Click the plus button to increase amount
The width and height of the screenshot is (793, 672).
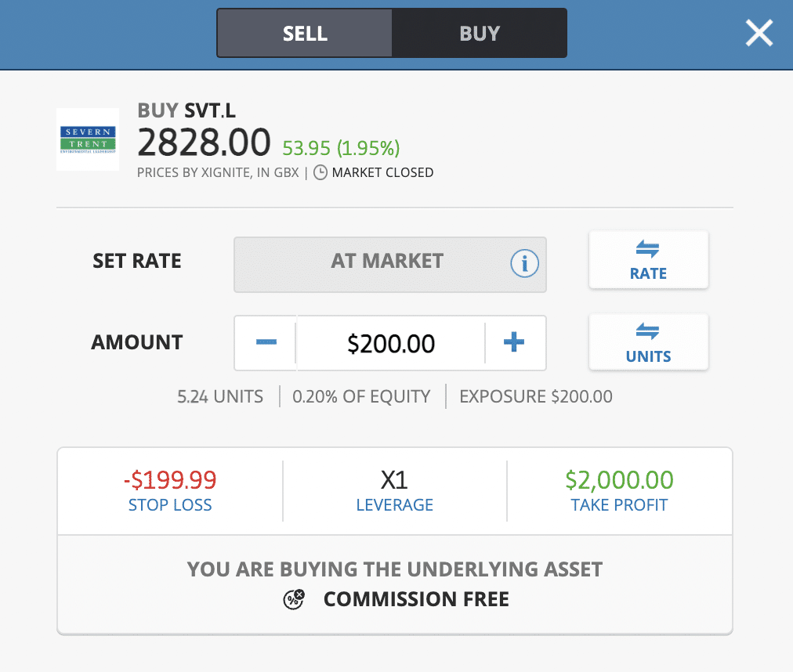point(515,342)
